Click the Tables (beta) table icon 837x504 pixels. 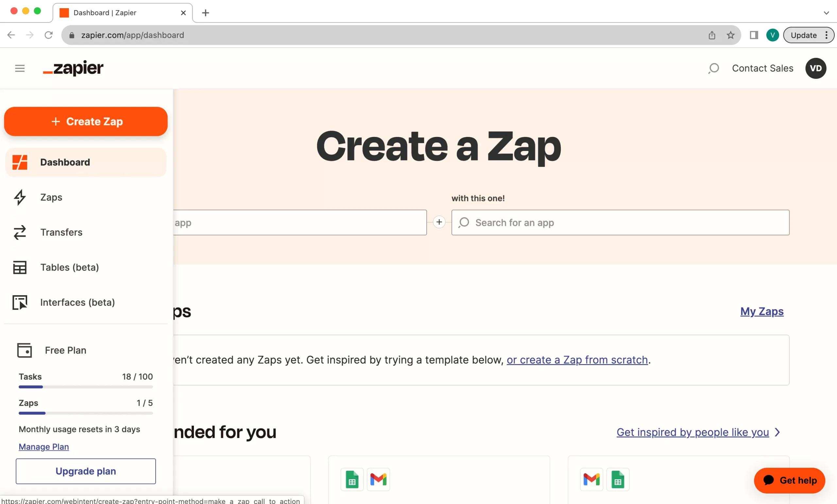point(20,268)
